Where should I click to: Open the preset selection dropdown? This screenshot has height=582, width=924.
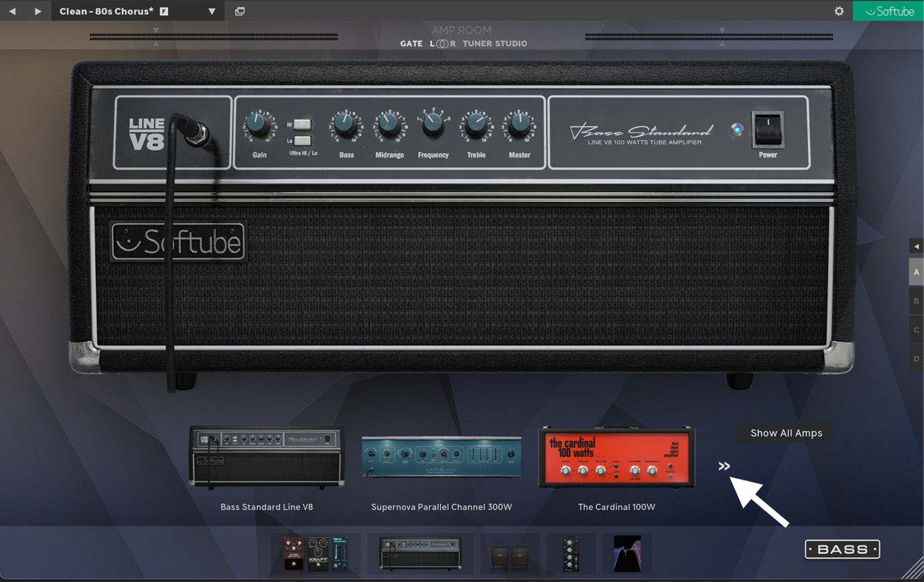212,11
